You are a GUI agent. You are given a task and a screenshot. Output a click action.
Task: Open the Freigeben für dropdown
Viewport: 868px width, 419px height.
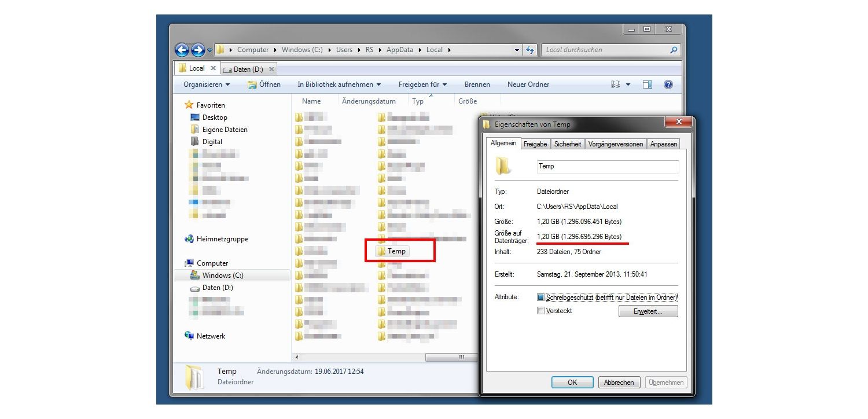pos(422,84)
